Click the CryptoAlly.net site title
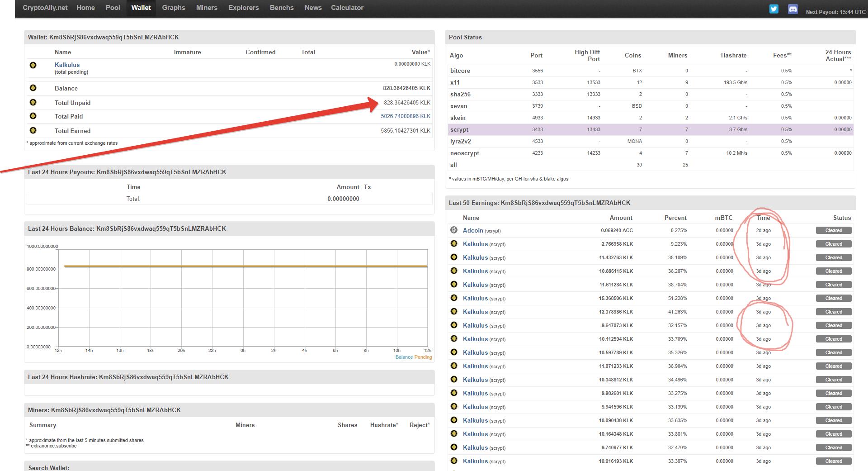This screenshot has width=868, height=471. pos(45,8)
